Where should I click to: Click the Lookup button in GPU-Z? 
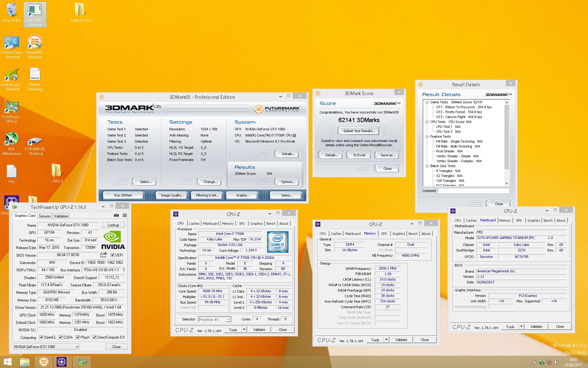pos(113,225)
